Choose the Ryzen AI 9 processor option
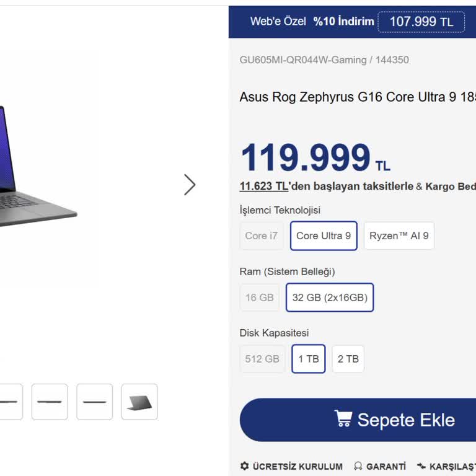The image size is (476, 476). [x=399, y=236]
